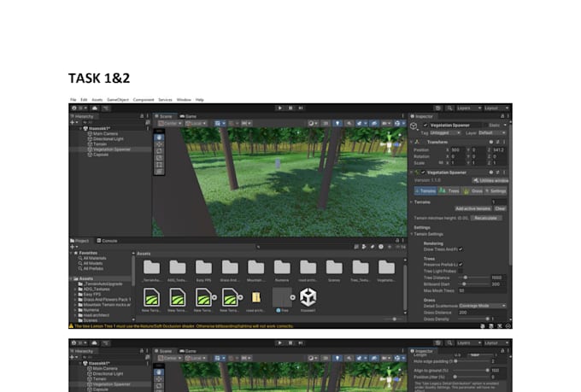
Task: Open the GameObject menu
Action: click(x=118, y=100)
